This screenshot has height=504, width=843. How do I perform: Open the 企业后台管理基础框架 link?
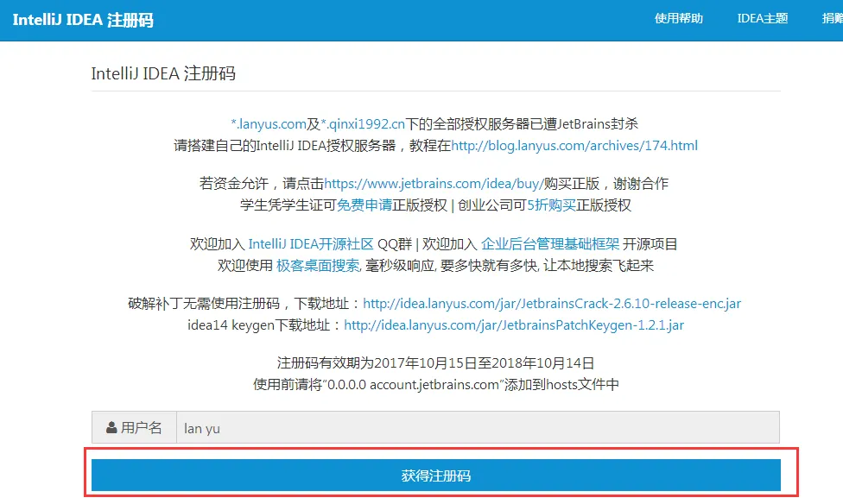[x=550, y=244]
